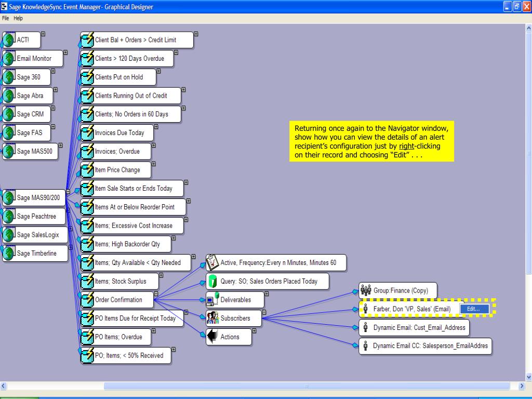This screenshot has width=532, height=399.
Task: Select Items At or Below Reorder Point event
Action: (x=133, y=207)
